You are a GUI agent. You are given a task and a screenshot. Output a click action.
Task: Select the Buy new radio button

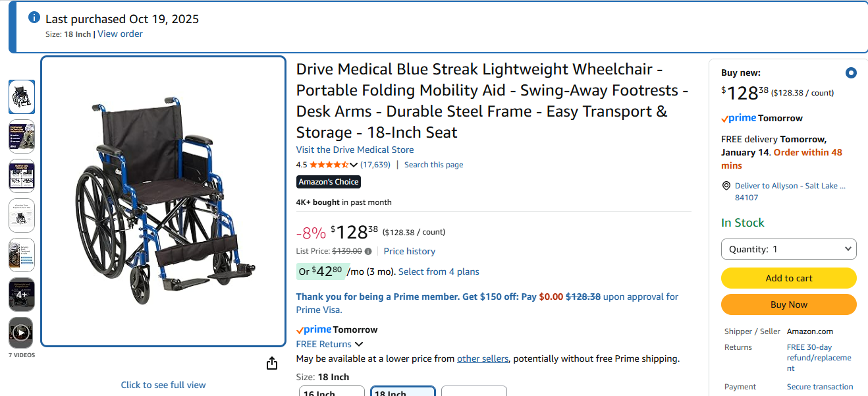coord(851,73)
